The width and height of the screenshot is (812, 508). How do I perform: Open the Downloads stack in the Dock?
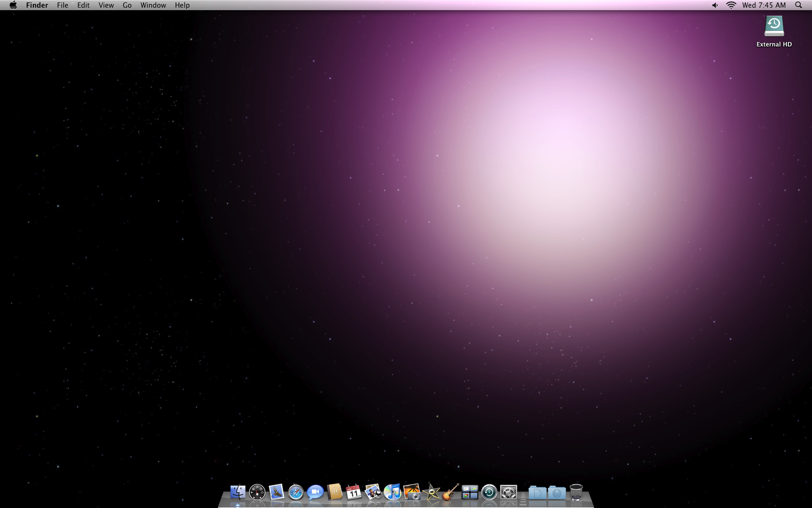557,493
